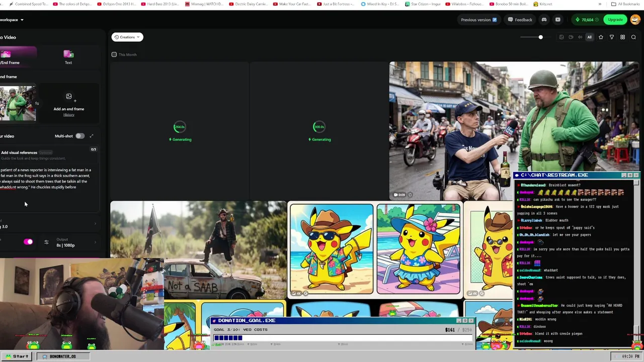Screen dimensions: 644x362
Task: Filter creations by images icon
Action: 561,37
